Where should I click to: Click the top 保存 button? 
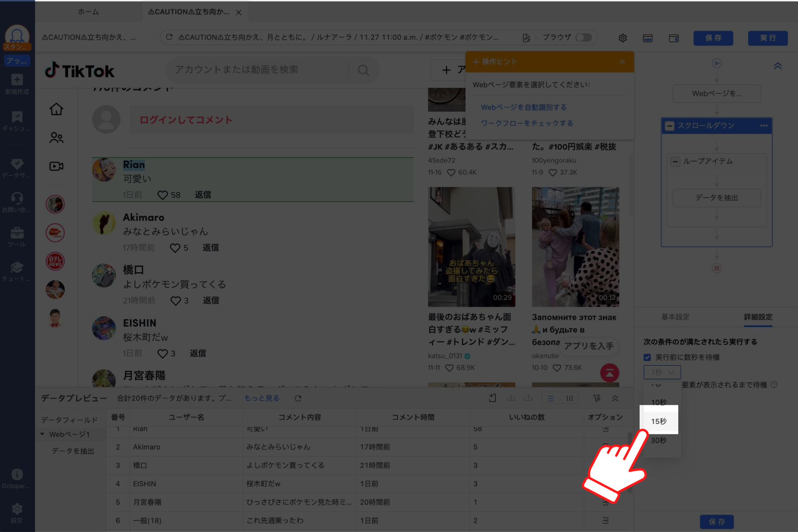(713, 38)
